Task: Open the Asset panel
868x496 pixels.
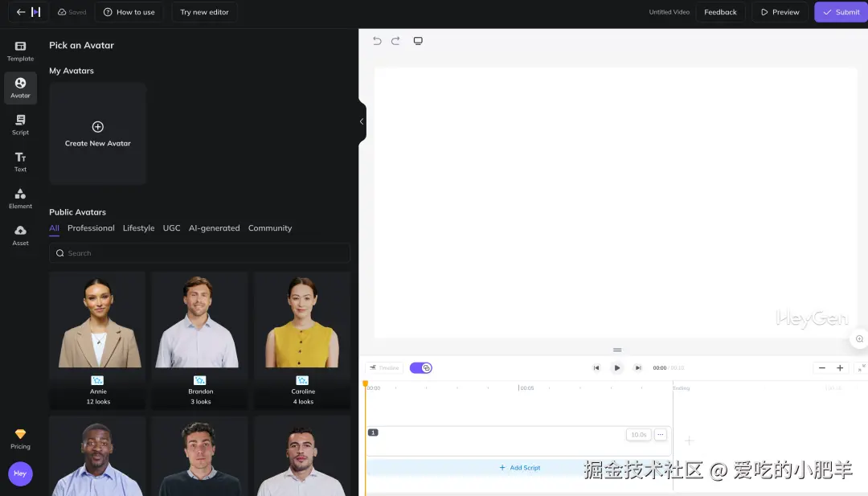Action: 20,235
